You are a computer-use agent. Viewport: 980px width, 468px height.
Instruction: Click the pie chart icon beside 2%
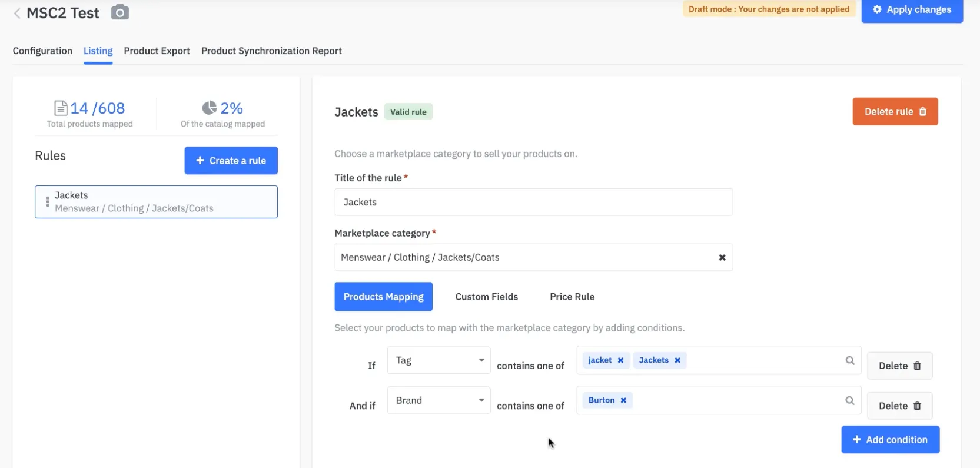click(x=210, y=108)
